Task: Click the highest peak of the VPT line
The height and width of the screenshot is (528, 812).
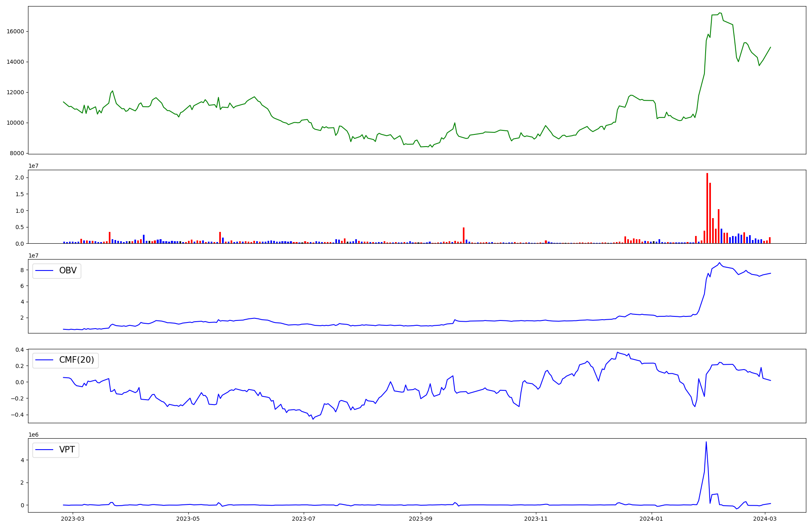Action: pyautogui.click(x=706, y=442)
